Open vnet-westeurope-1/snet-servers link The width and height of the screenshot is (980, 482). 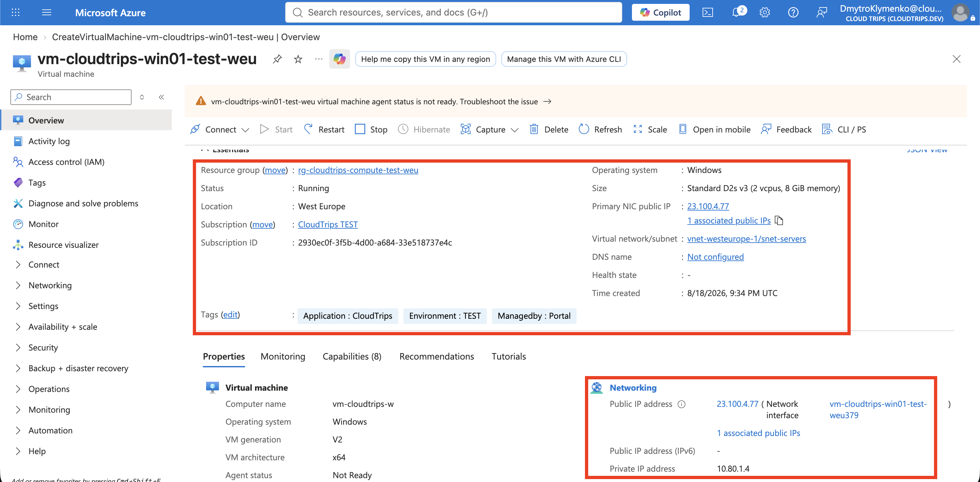point(746,239)
